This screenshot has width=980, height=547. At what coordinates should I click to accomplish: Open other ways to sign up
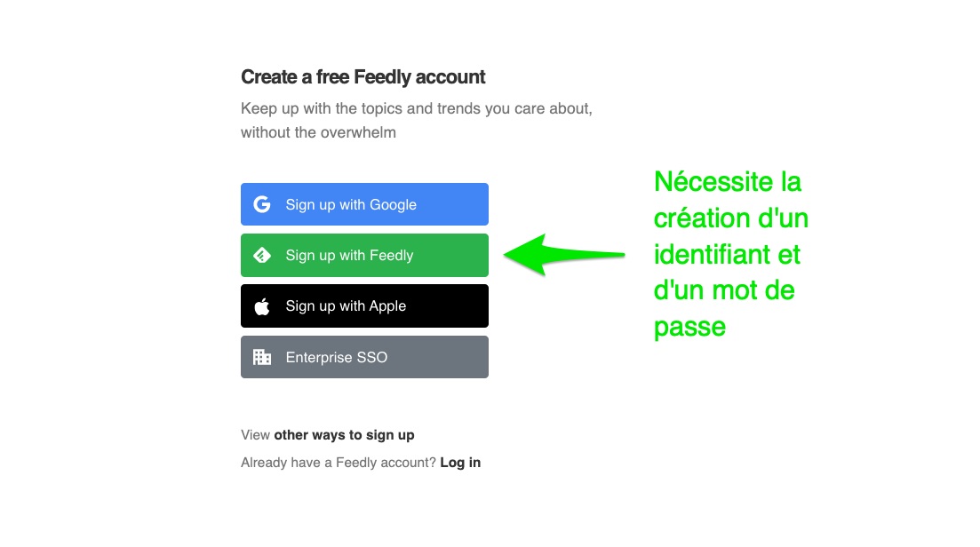[344, 435]
